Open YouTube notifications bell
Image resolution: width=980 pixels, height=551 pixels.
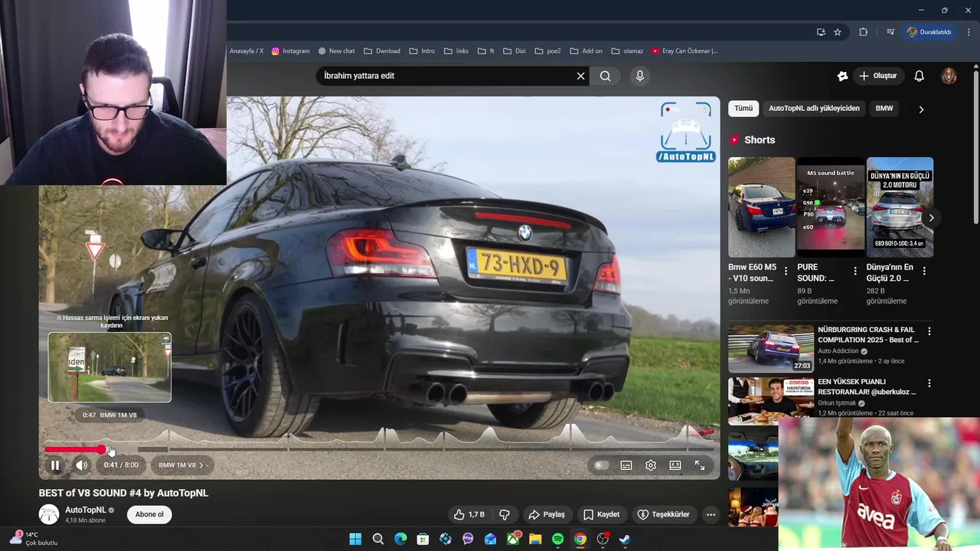coord(920,76)
